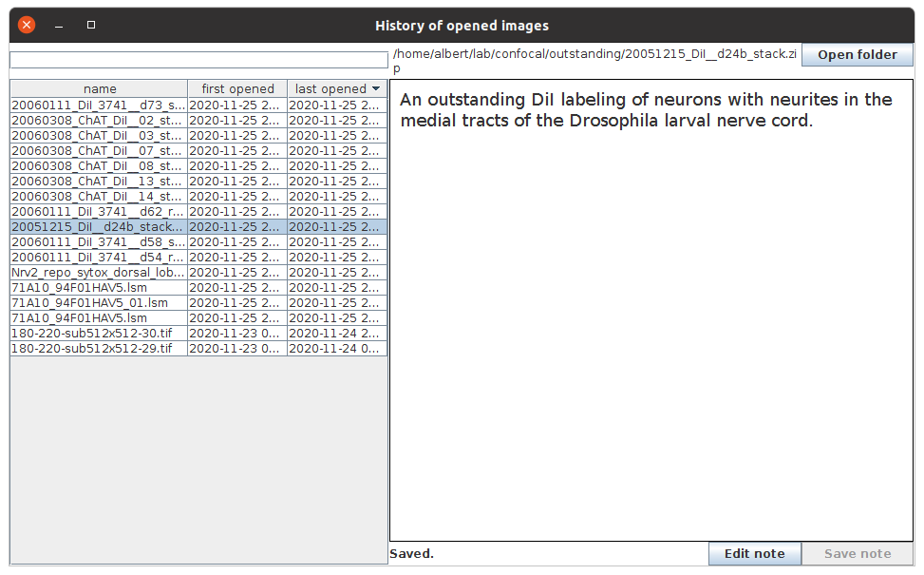Close the History of opened images window
924x575 pixels.
coord(27,26)
